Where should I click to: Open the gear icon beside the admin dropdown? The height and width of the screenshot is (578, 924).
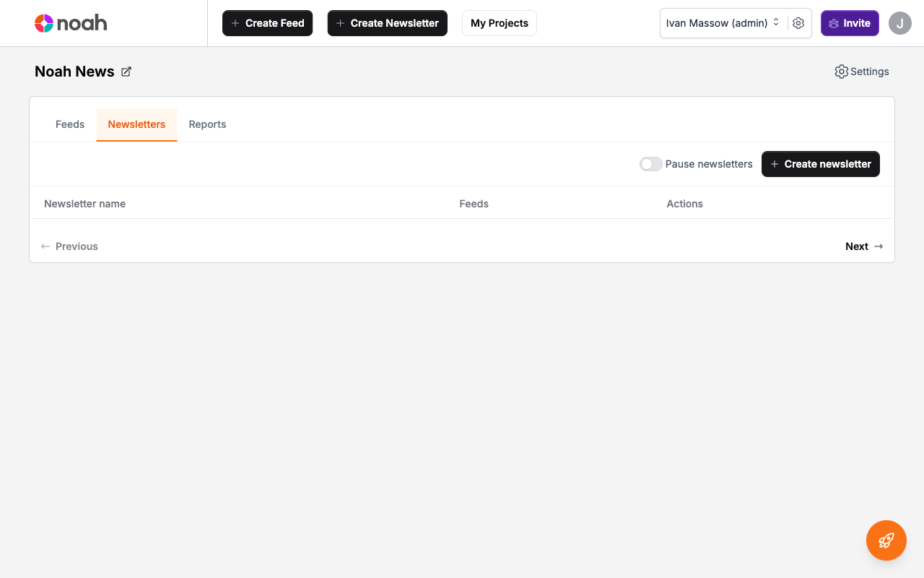pos(798,23)
